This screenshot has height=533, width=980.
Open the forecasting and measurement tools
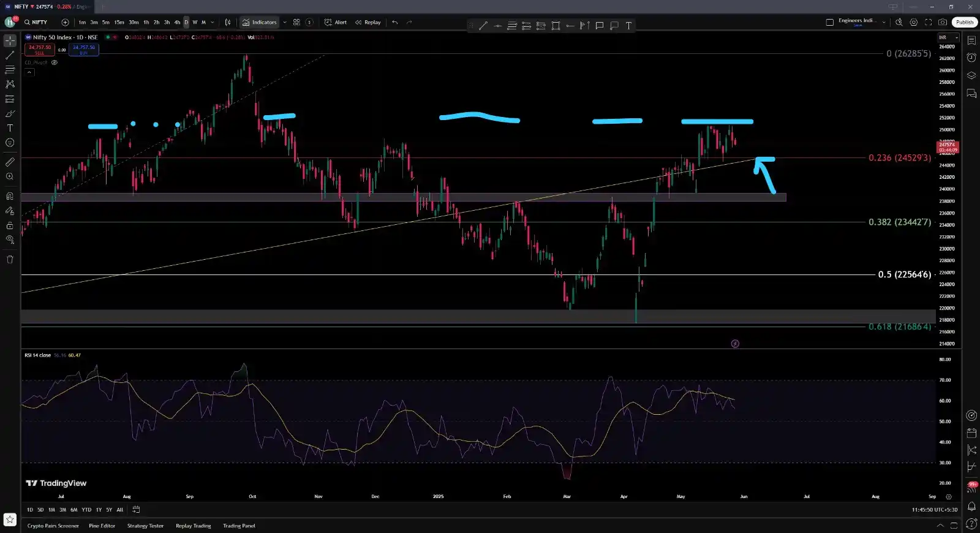[10, 99]
